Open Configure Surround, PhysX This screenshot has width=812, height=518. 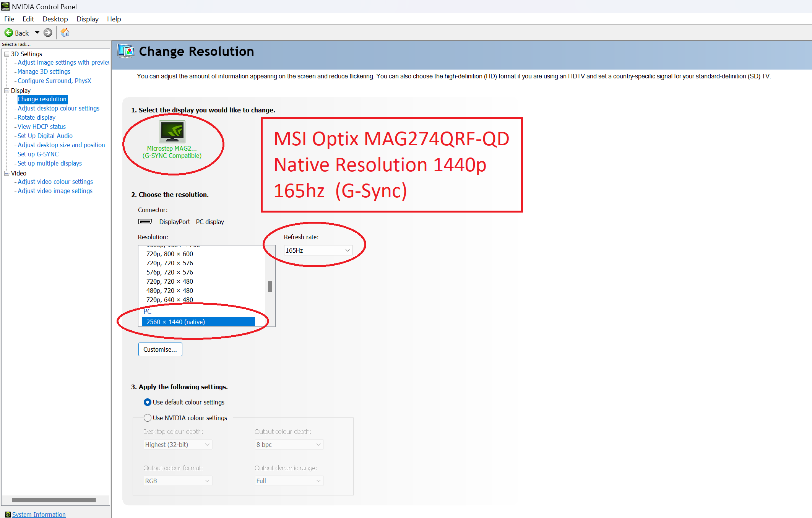pos(54,81)
